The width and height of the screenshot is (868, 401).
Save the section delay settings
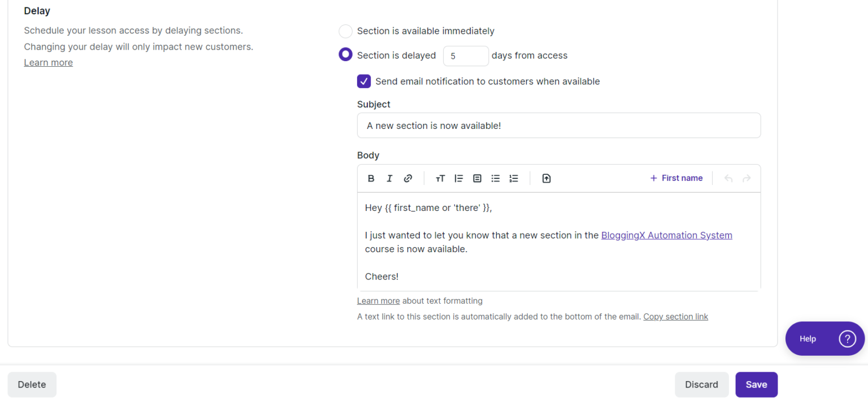click(x=756, y=385)
